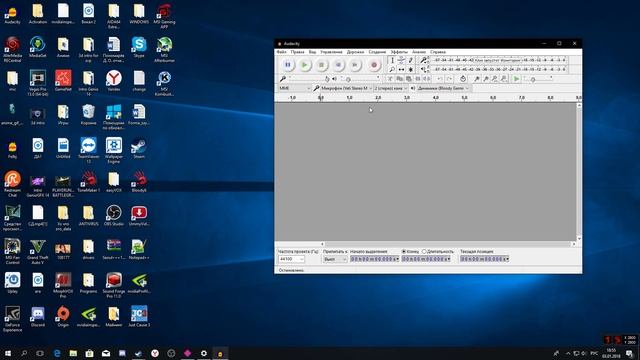Click the playback meter speaker icon
The height and width of the screenshot is (360, 640).
tap(424, 69)
